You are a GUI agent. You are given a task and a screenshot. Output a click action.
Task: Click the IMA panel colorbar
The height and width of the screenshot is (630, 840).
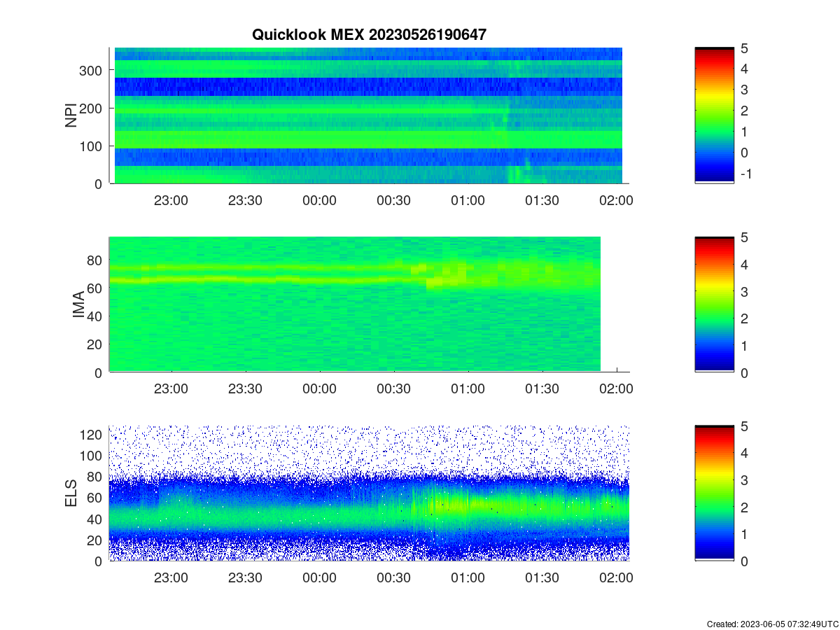coord(714,304)
